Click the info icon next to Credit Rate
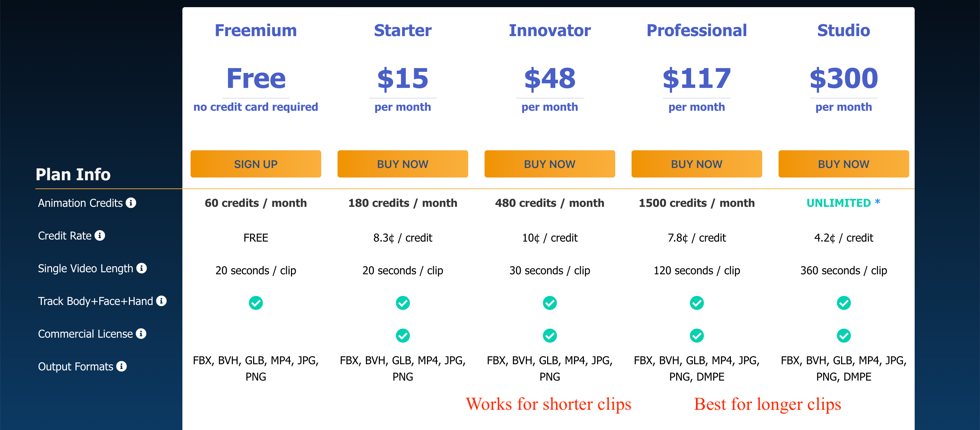This screenshot has height=430, width=980. tap(100, 235)
